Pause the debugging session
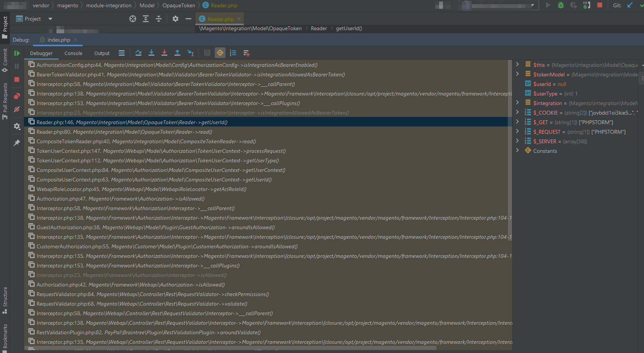The height and width of the screenshot is (353, 644). pos(17,66)
